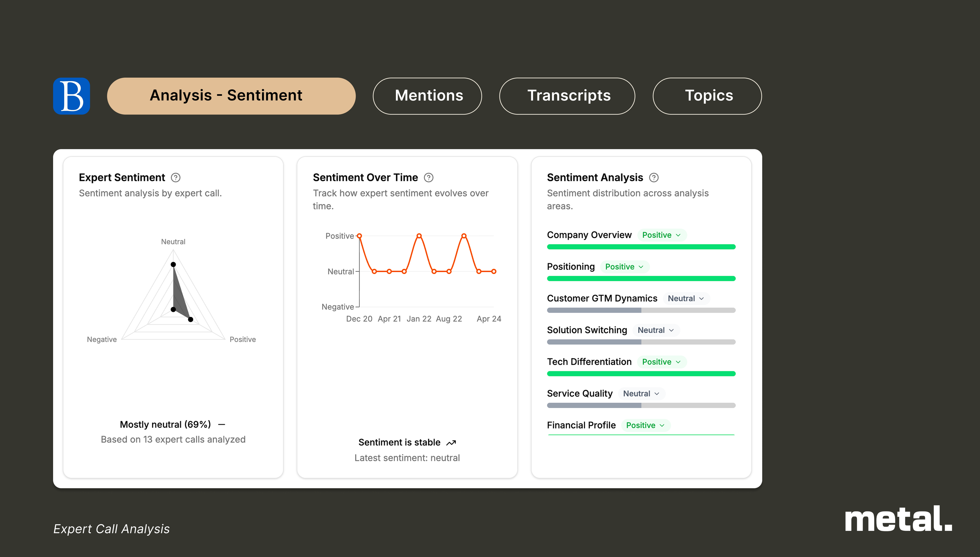Click the Aug 22 x-axis label
The height and width of the screenshot is (557, 980).
(449, 319)
